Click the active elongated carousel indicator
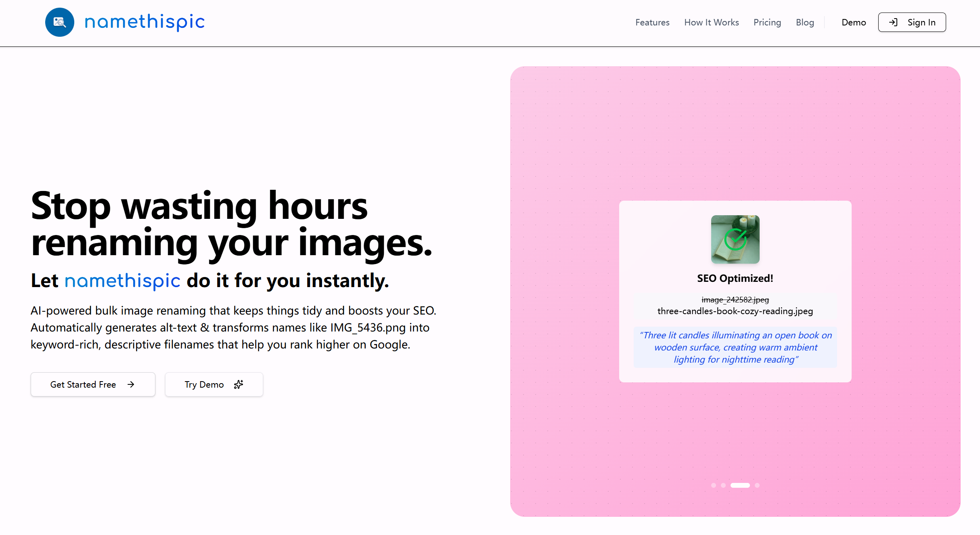The height and width of the screenshot is (535, 980). pyautogui.click(x=740, y=485)
